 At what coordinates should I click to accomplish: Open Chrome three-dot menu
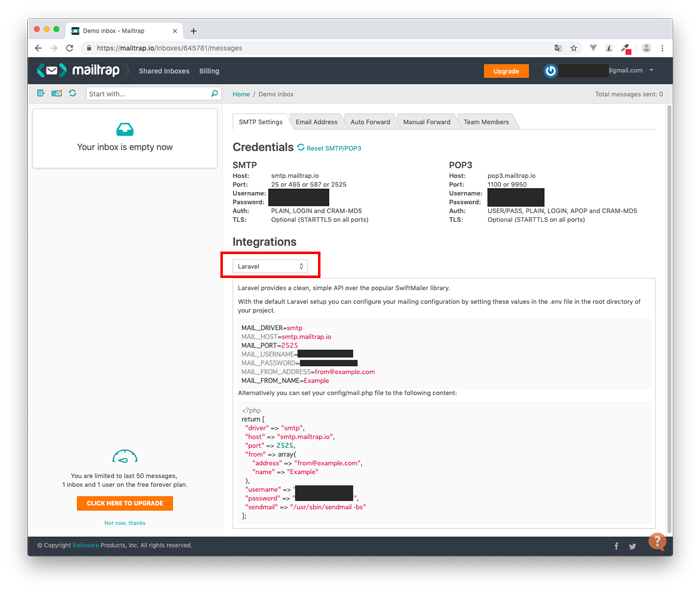tap(662, 48)
